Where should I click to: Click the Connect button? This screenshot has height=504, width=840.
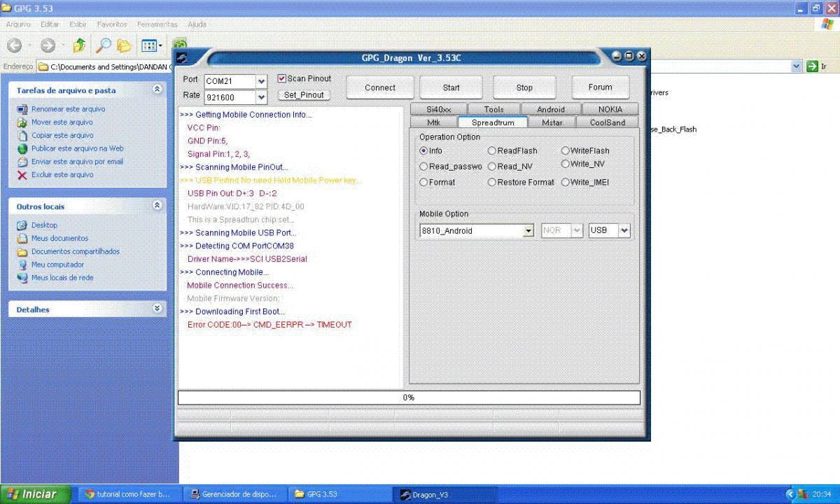(380, 88)
